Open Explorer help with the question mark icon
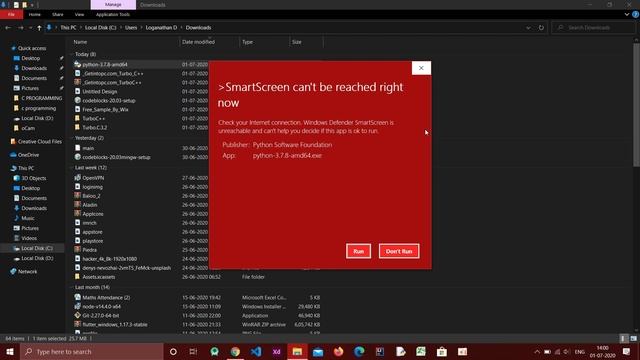This screenshot has width=640, height=360. point(636,14)
